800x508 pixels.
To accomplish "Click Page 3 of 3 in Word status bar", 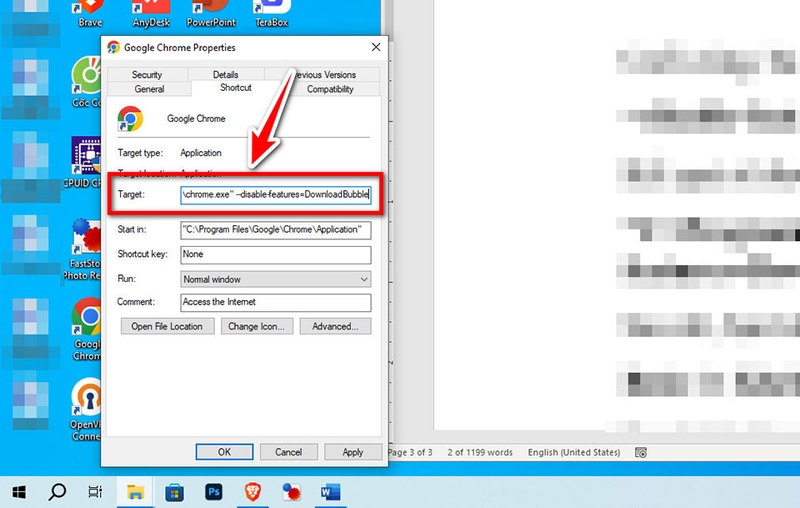I will pyautogui.click(x=410, y=452).
